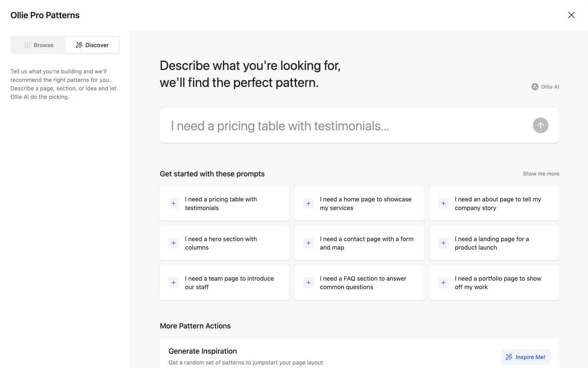Submit the prompt with the up-arrow send button

pyautogui.click(x=540, y=125)
